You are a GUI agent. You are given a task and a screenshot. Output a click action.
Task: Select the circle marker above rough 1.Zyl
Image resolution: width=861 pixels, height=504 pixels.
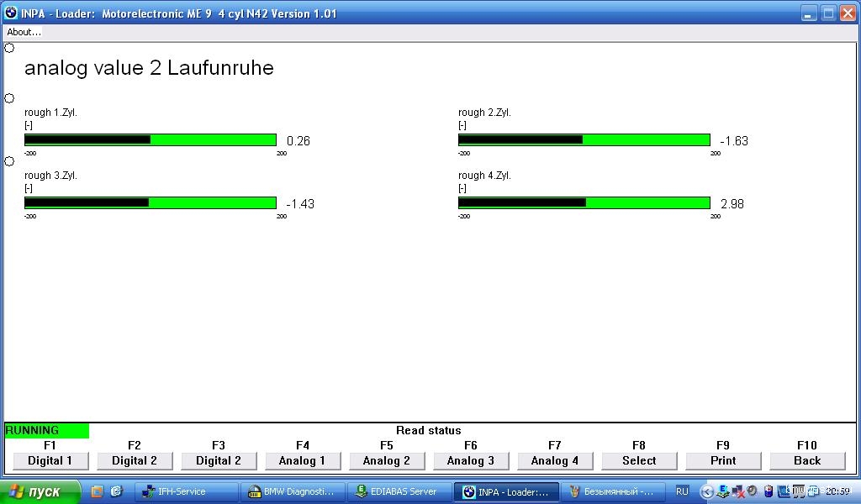(x=9, y=98)
